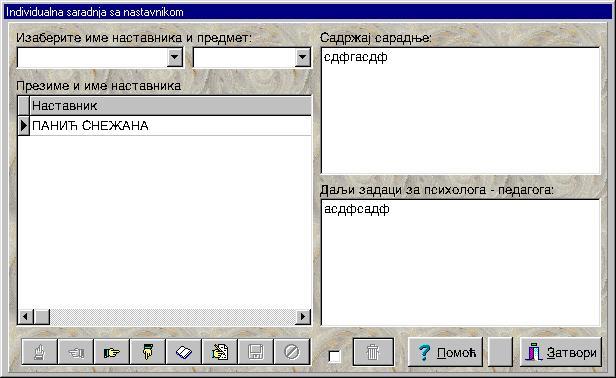Click the Наставник column header
616x378 pixels.
coord(170,105)
